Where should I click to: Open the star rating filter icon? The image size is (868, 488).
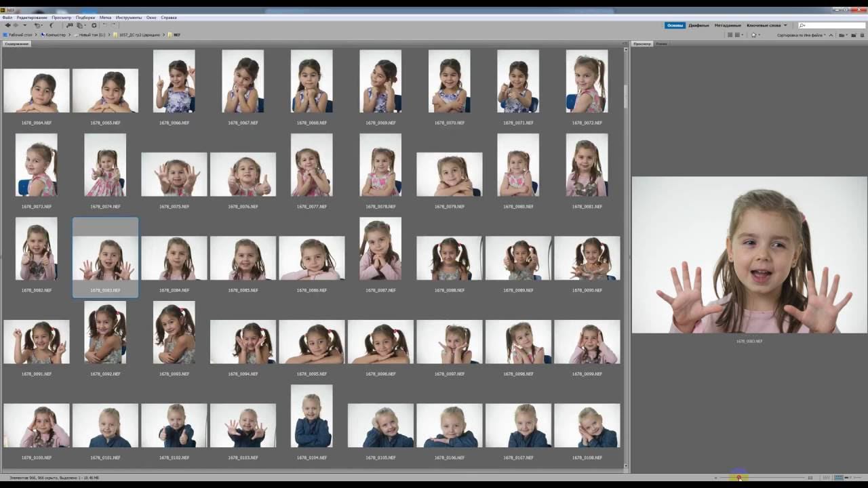click(755, 35)
